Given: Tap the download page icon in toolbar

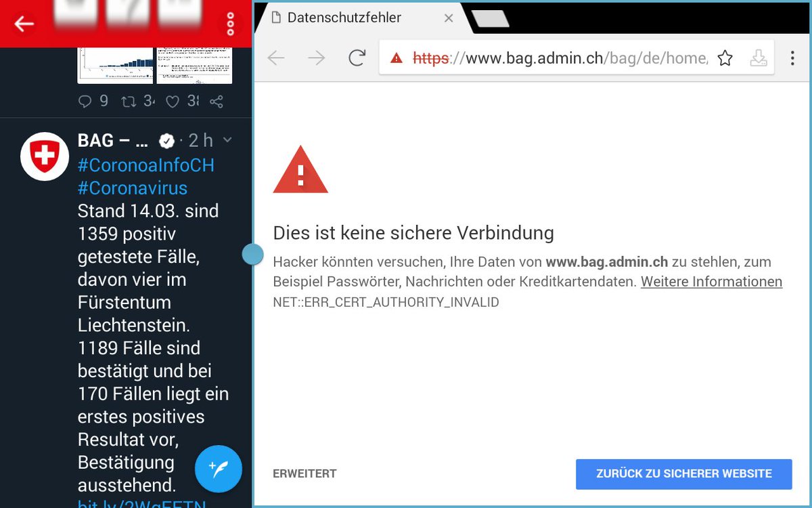Looking at the screenshot, I should (759, 58).
